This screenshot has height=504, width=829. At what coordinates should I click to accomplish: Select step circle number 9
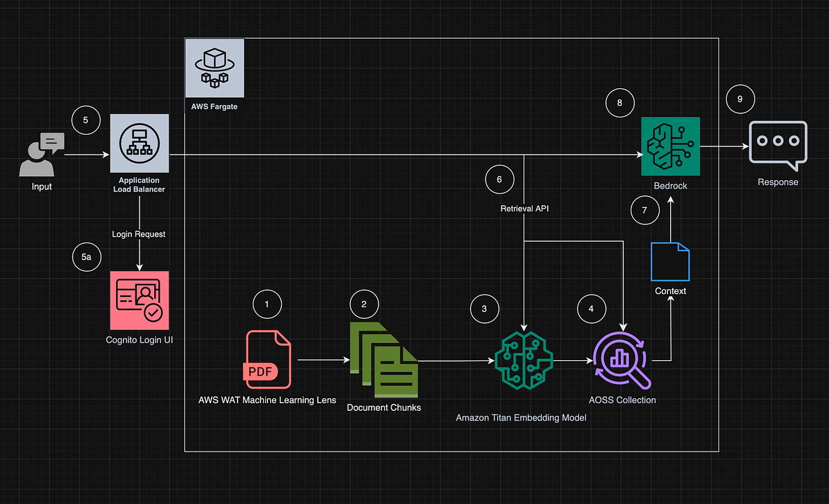tap(740, 99)
